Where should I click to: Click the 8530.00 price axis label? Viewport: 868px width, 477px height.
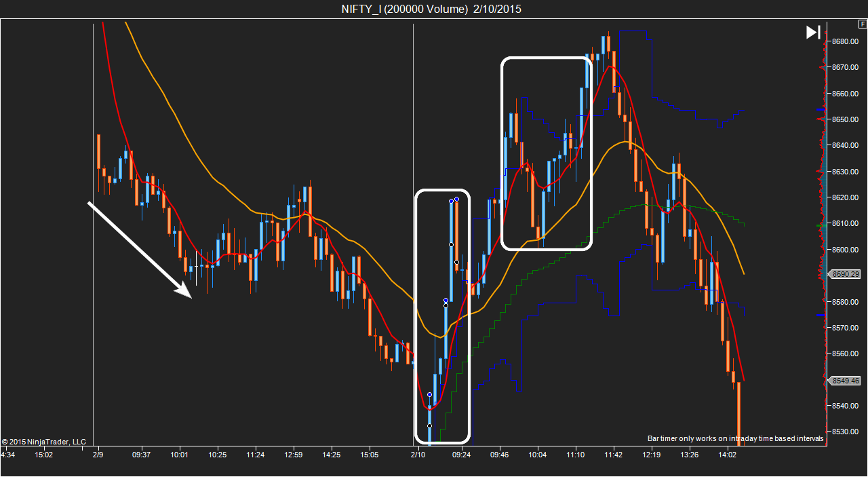click(x=845, y=432)
